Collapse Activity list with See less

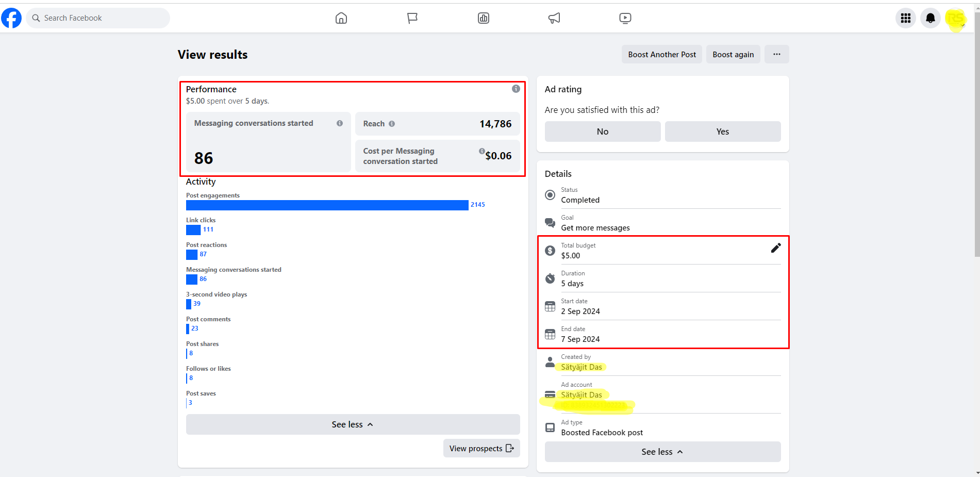pos(353,424)
